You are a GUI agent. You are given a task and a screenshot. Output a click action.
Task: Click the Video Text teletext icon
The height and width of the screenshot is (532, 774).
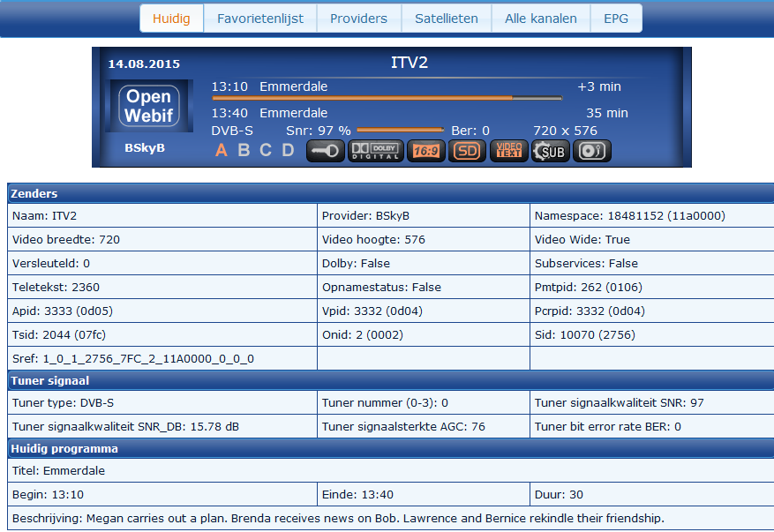pyautogui.click(x=509, y=151)
